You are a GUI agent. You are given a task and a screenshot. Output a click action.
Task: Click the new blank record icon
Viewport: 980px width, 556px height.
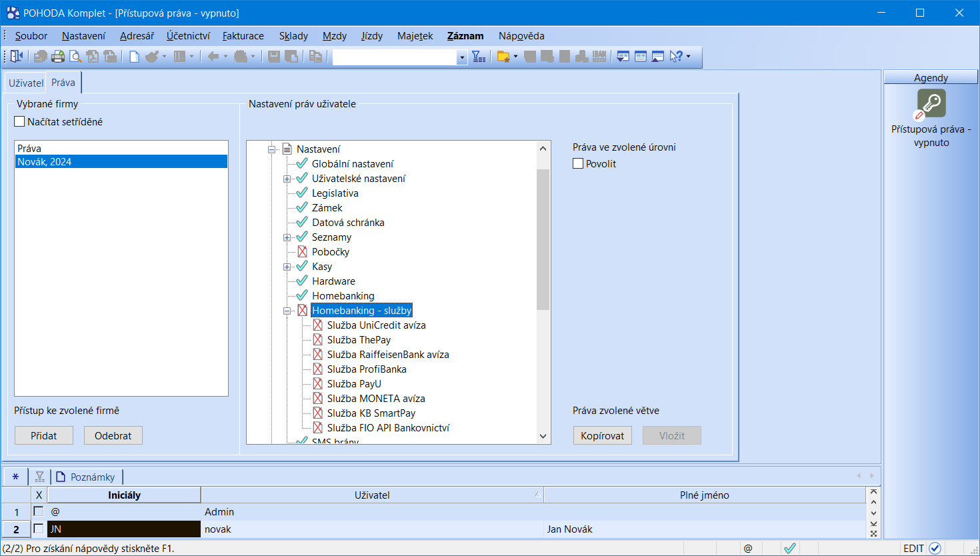click(134, 57)
